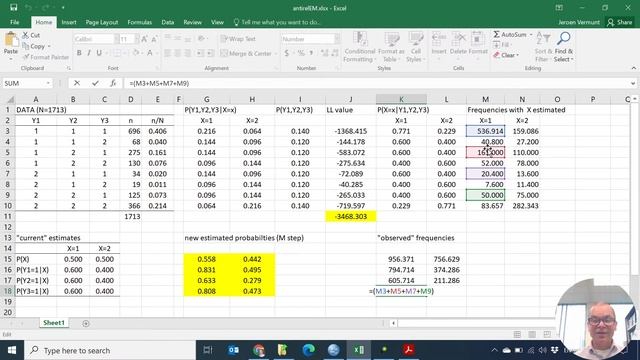Screen dimensions: 640x360
Task: Open Cell Styles gallery
Action: coord(416,47)
